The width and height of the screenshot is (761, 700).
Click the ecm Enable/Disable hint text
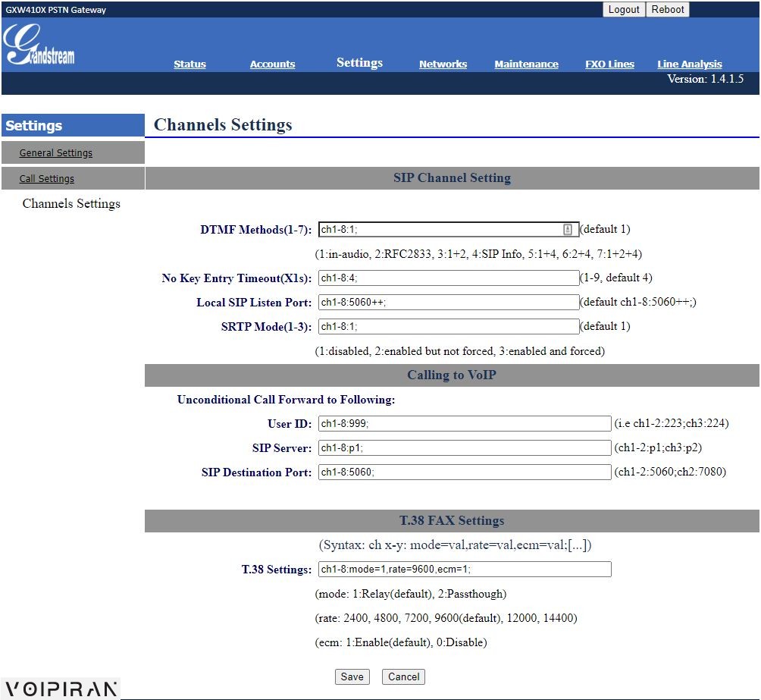(400, 642)
